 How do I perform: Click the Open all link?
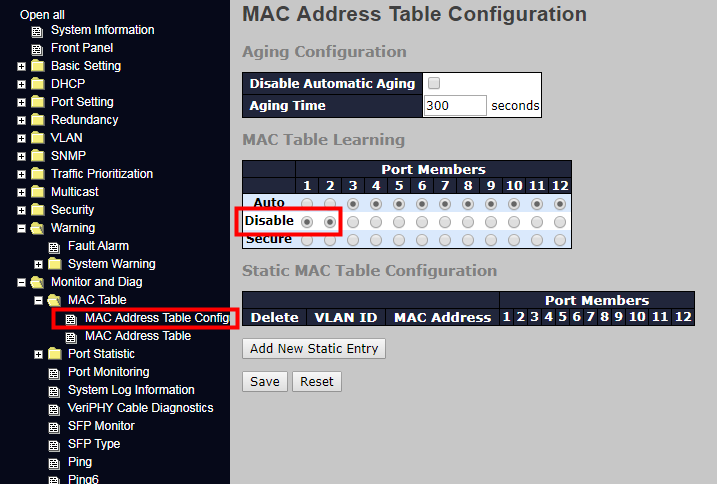click(x=42, y=15)
